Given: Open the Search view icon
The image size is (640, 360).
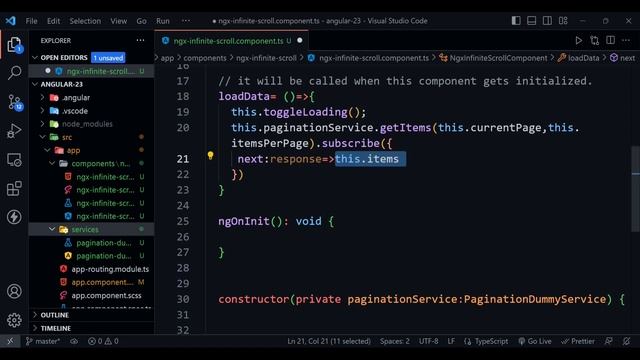Looking at the screenshot, I should click(x=15, y=73).
